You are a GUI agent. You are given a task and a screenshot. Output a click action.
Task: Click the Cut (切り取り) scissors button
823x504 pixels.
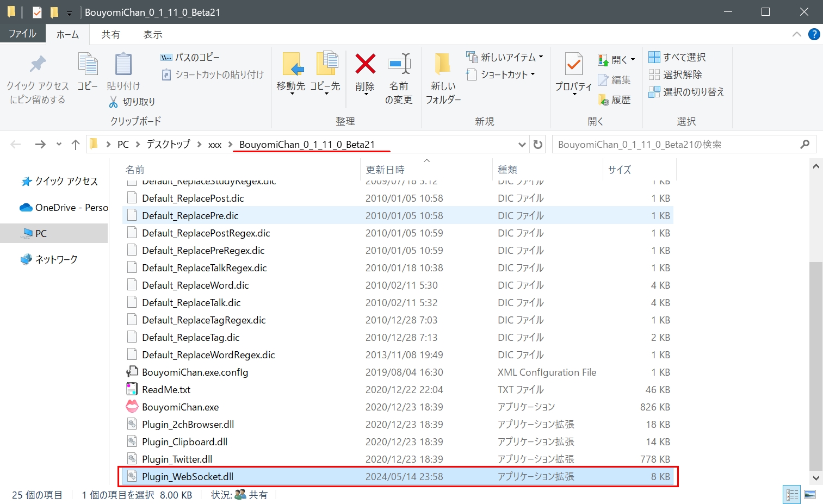tap(132, 102)
